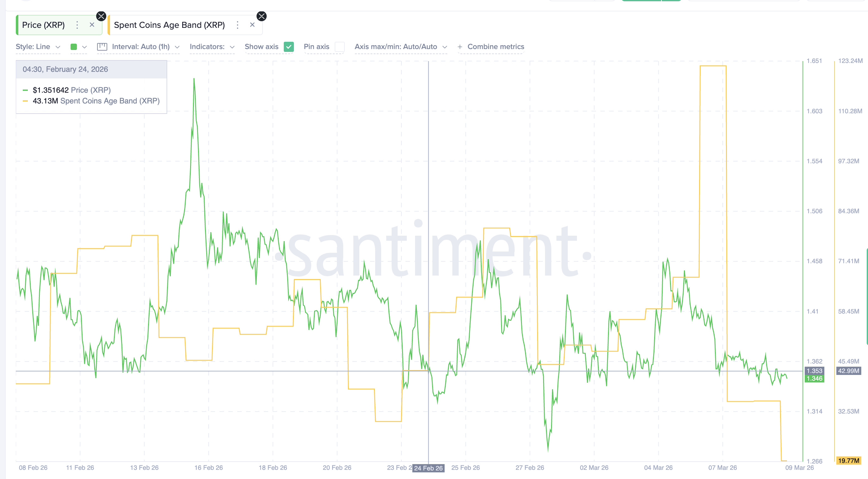
Task: Expand the Interval: Auto (1h) dropdown
Action: point(141,47)
